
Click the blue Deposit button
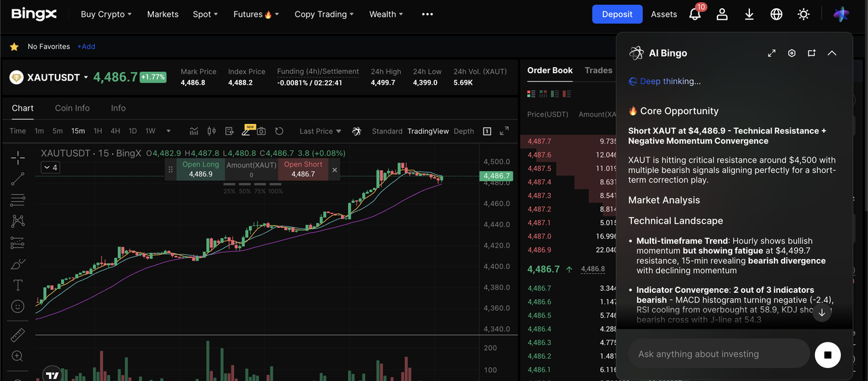617,14
